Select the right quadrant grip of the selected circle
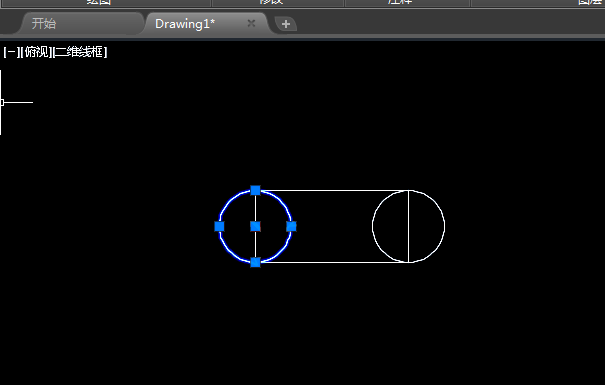Viewport: 605px width, 385px height. (x=291, y=226)
